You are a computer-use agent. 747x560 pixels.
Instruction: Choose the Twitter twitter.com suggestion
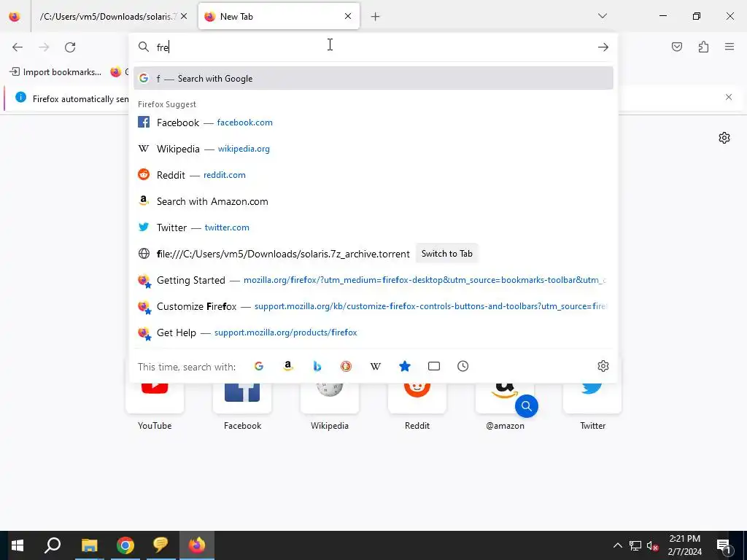tap(373, 227)
